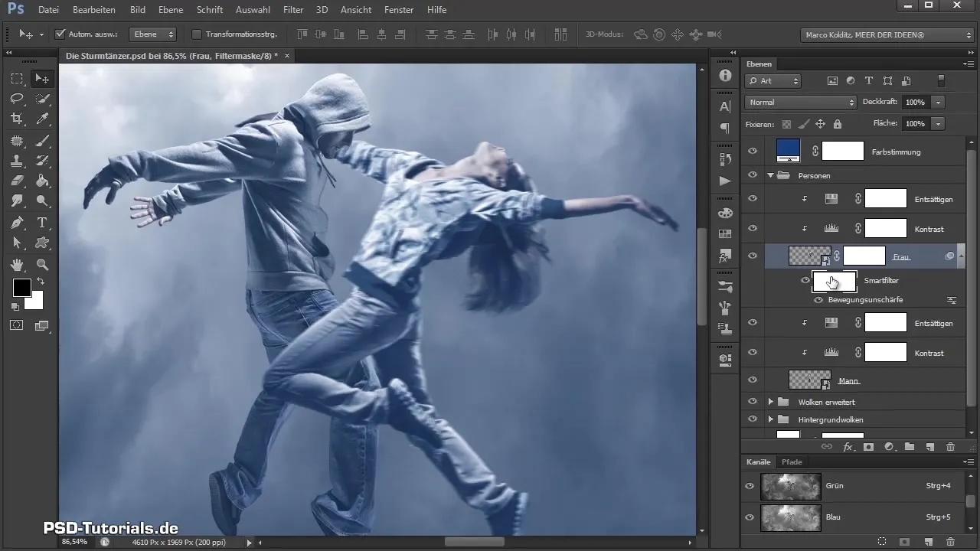Hide the Blau channel
Screen dimensions: 980x551
click(x=750, y=517)
